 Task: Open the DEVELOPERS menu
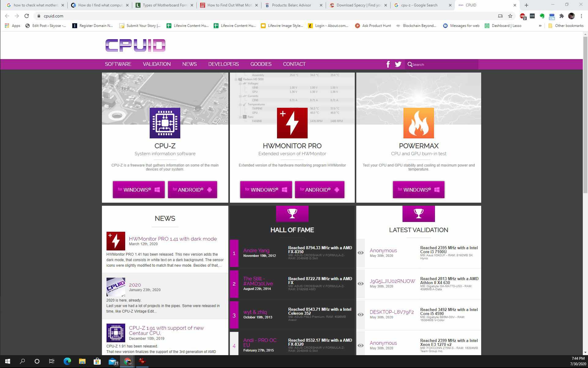click(x=223, y=64)
